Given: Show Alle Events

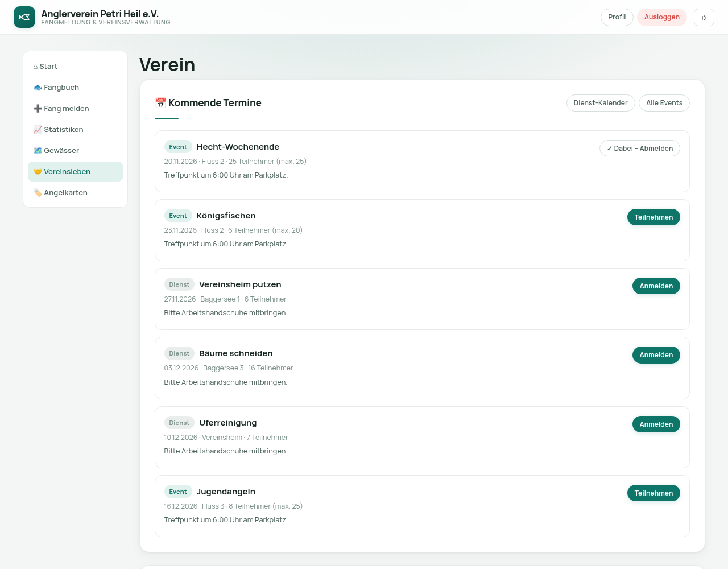Looking at the screenshot, I should pos(664,103).
